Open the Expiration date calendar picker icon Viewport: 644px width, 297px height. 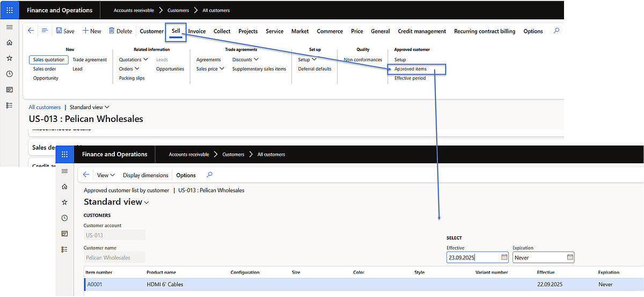point(570,257)
